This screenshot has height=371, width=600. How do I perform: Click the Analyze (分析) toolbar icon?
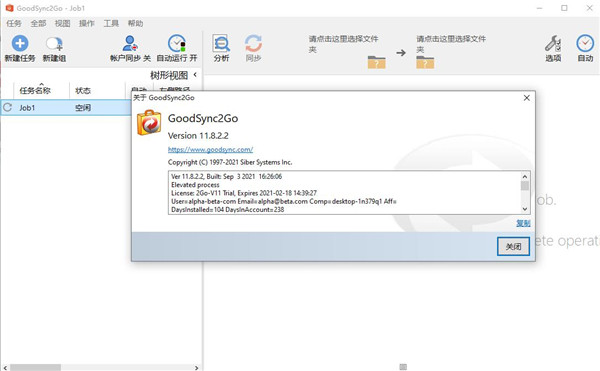point(221,43)
